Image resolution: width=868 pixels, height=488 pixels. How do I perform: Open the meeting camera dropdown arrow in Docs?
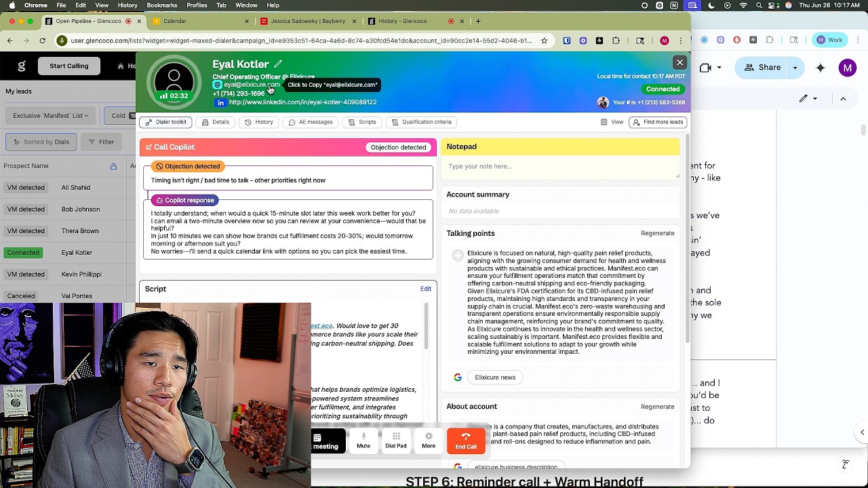(x=720, y=67)
